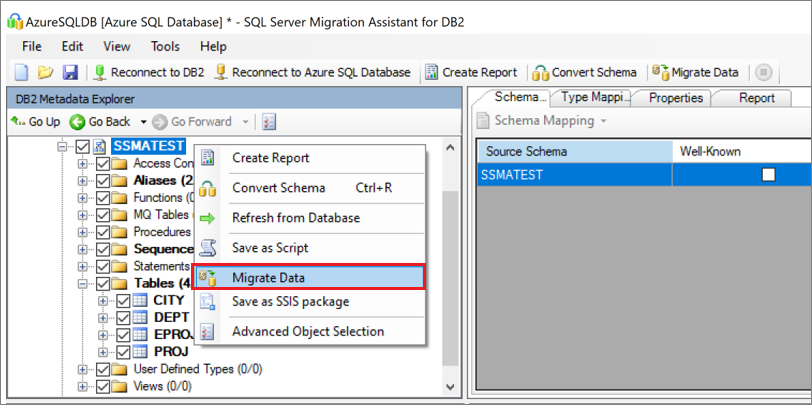Click Convert Schema toolbar button
Viewport: 812px width, 405px height.
[585, 72]
